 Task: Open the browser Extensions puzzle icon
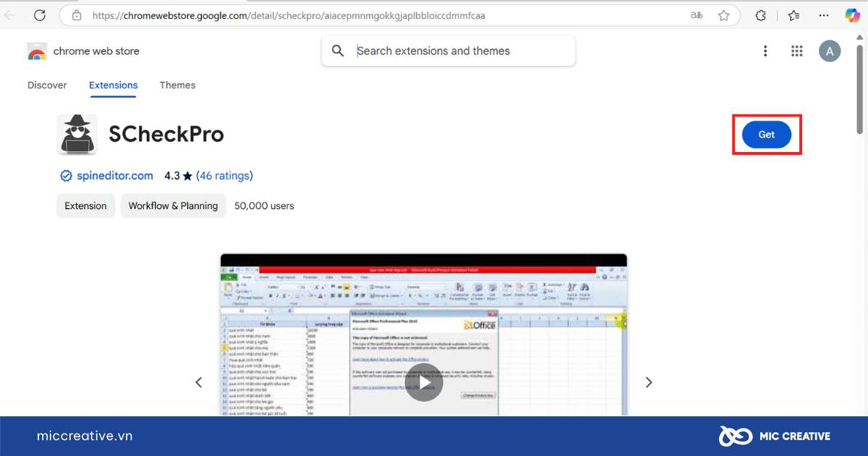click(x=761, y=15)
